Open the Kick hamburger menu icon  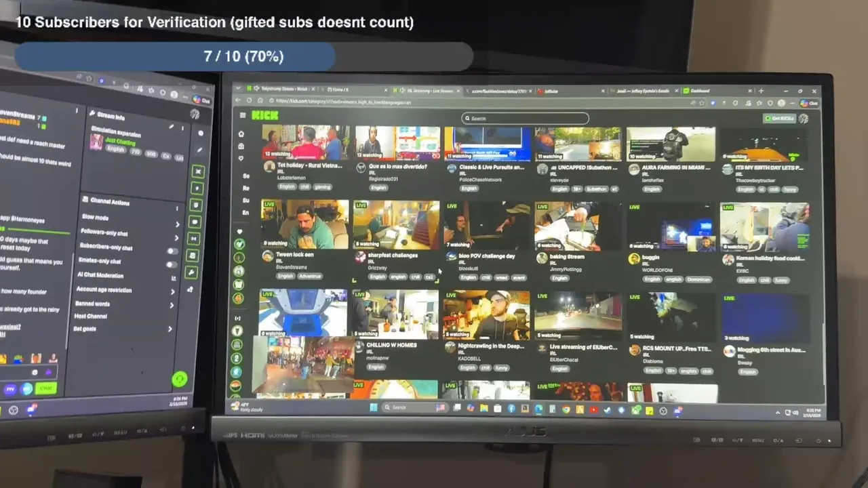243,115
